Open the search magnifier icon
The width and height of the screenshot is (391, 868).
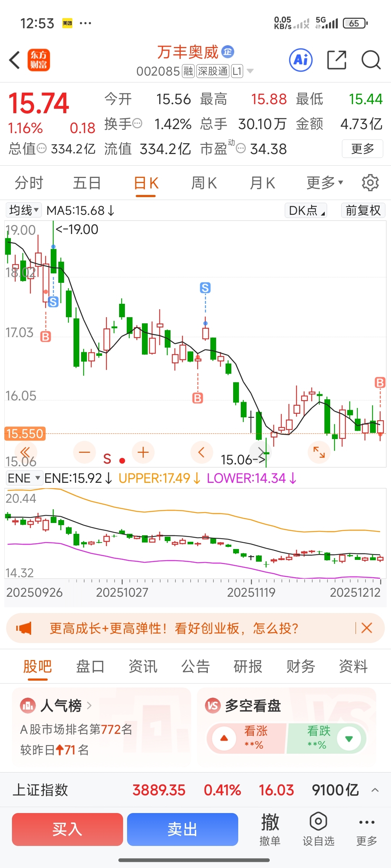click(x=371, y=60)
